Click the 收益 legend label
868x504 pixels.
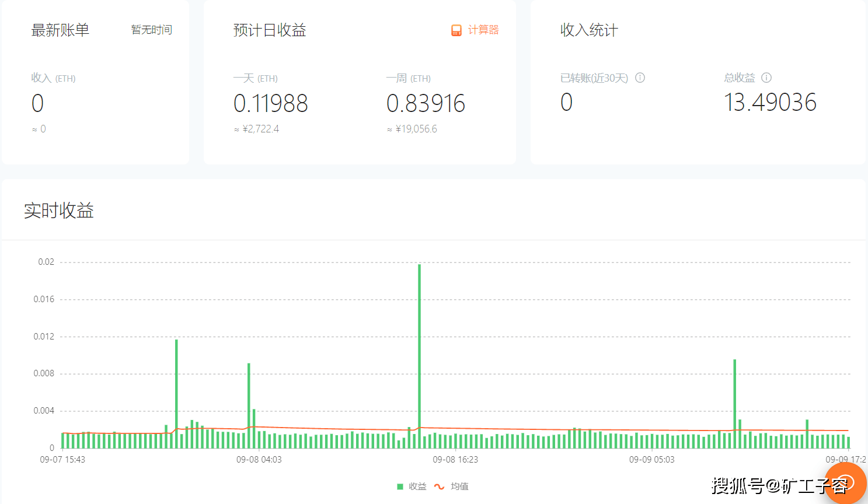click(x=417, y=487)
